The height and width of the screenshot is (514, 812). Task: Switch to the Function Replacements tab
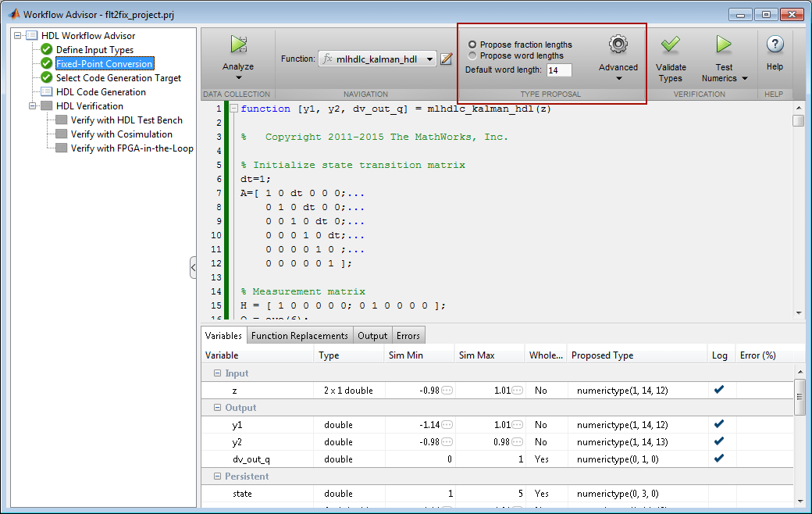(299, 336)
